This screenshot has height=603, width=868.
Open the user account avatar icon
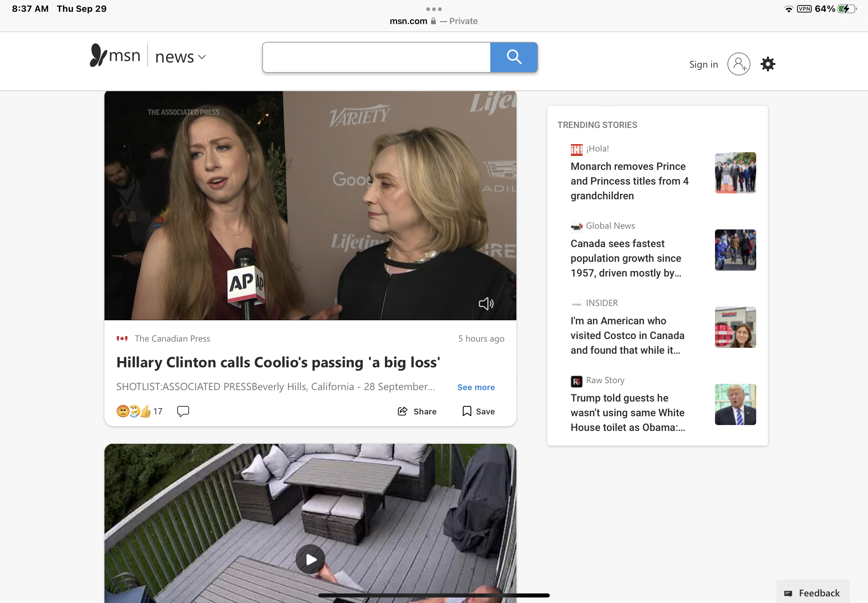pyautogui.click(x=739, y=64)
